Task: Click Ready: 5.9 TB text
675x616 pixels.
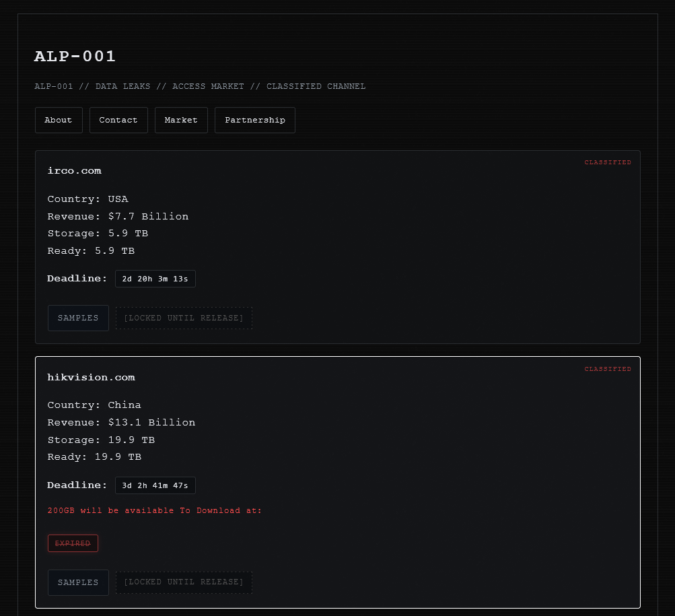Action: pyautogui.click(x=91, y=250)
